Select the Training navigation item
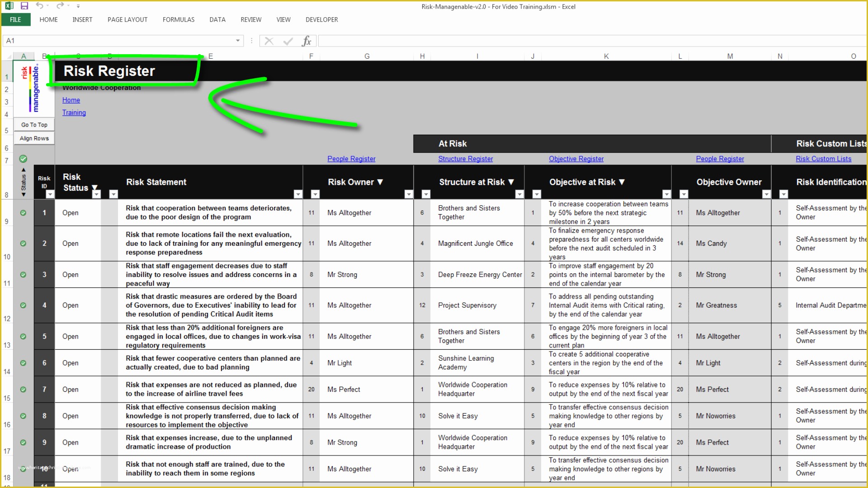The image size is (868, 488). tap(74, 112)
